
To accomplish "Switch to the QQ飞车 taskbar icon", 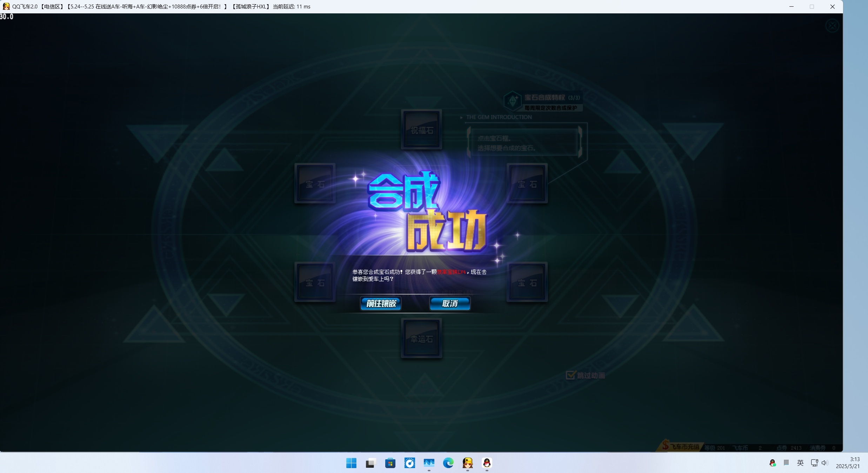I will coord(467,463).
